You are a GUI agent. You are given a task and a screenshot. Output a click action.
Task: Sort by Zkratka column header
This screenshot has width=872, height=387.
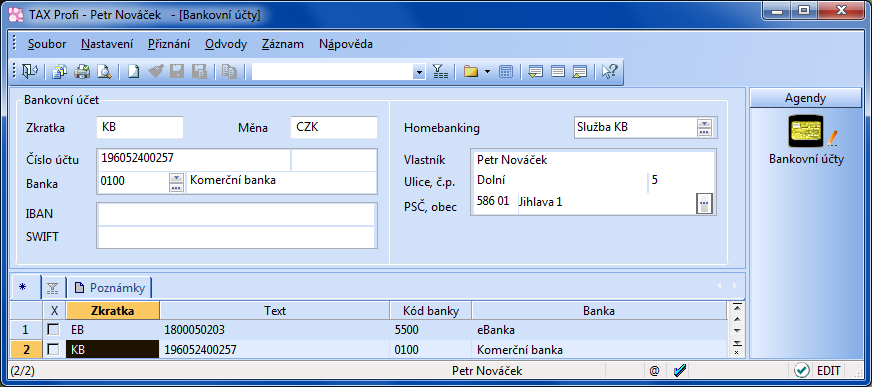pyautogui.click(x=113, y=311)
